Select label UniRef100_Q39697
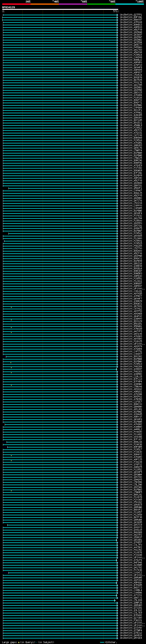Viewport: 146px width, 644px height. [x=131, y=369]
